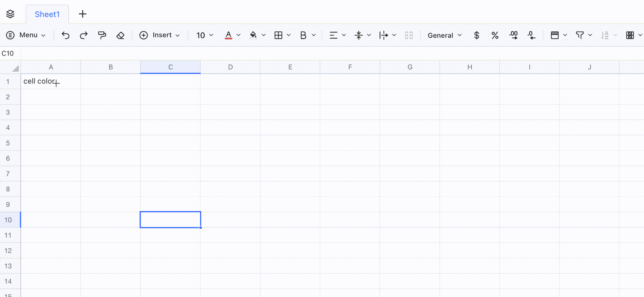Toggle the red text color
Image resolution: width=644 pixels, height=297 pixels.
229,35
